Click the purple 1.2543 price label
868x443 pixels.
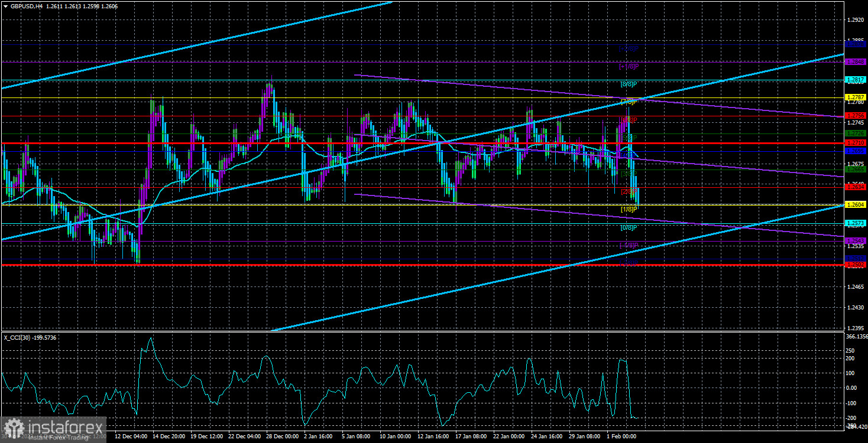coord(856,240)
